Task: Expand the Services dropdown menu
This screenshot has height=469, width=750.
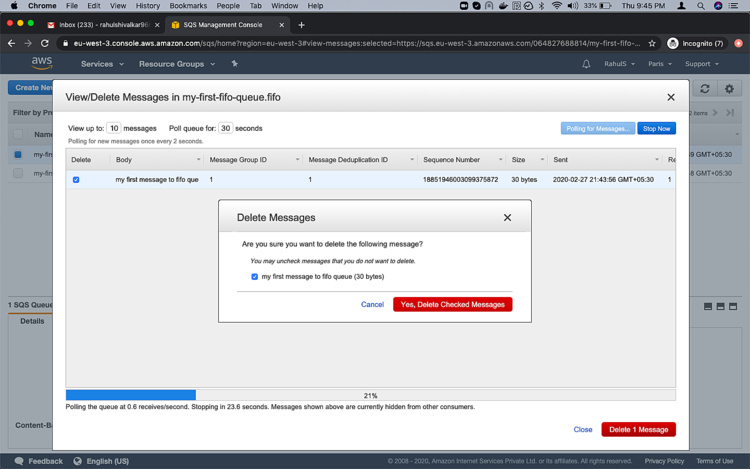Action: [101, 64]
